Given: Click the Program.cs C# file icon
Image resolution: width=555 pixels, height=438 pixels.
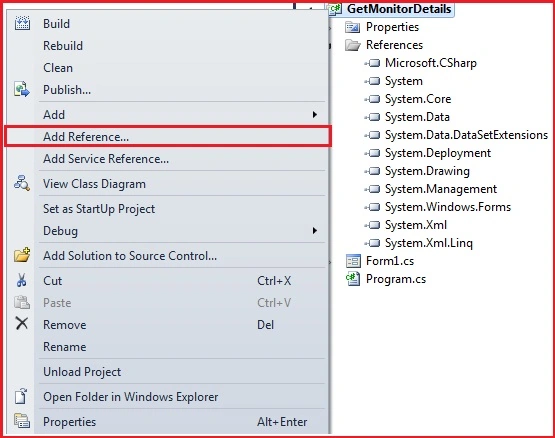Looking at the screenshot, I should pos(353,279).
